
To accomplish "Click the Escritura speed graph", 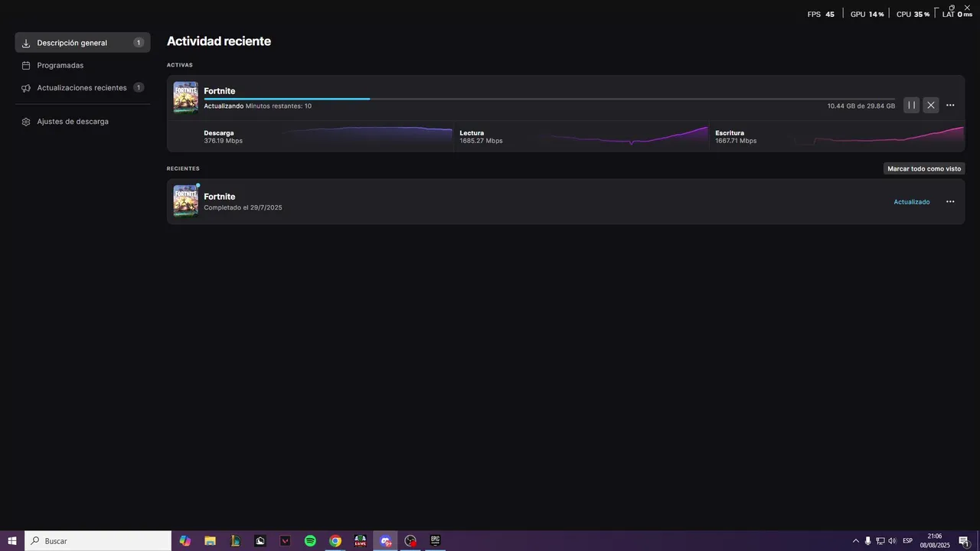I will click(879, 136).
